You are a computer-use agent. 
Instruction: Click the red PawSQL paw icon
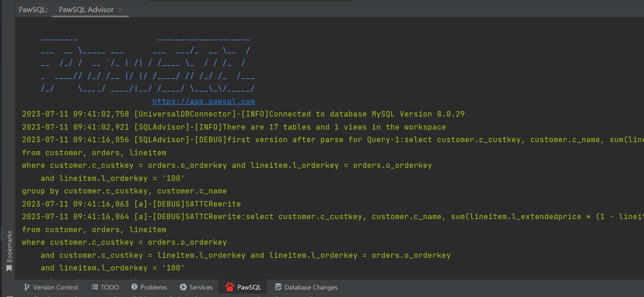point(229,287)
